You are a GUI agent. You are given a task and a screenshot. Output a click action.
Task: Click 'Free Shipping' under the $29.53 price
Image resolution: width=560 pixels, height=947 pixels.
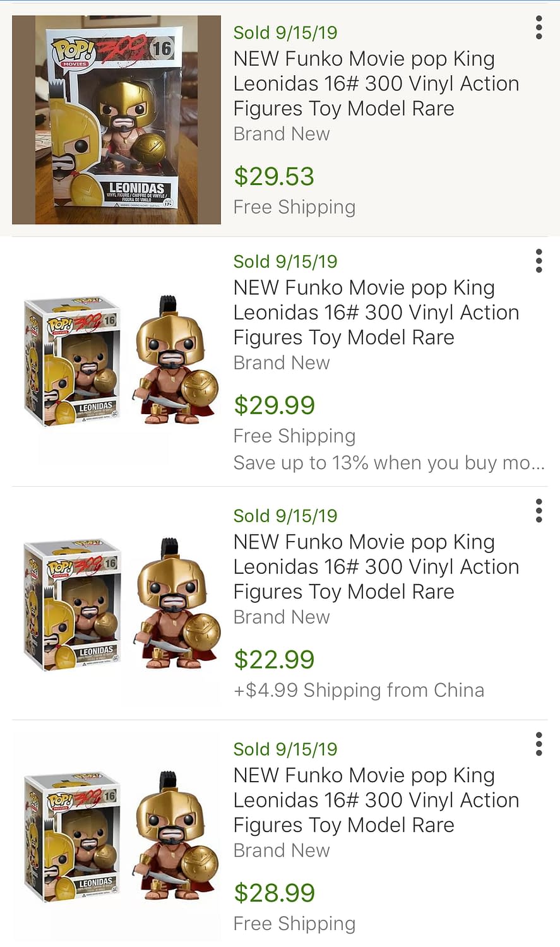294,206
